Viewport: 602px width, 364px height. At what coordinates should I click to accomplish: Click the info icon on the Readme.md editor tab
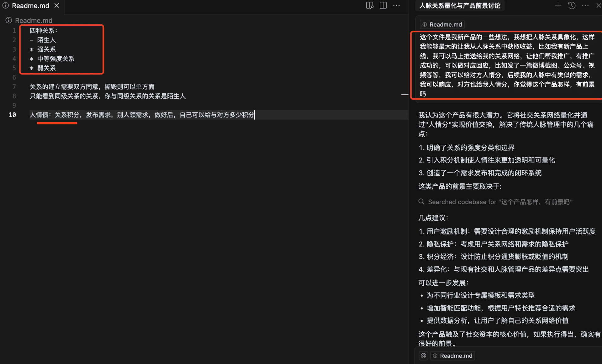click(5, 5)
